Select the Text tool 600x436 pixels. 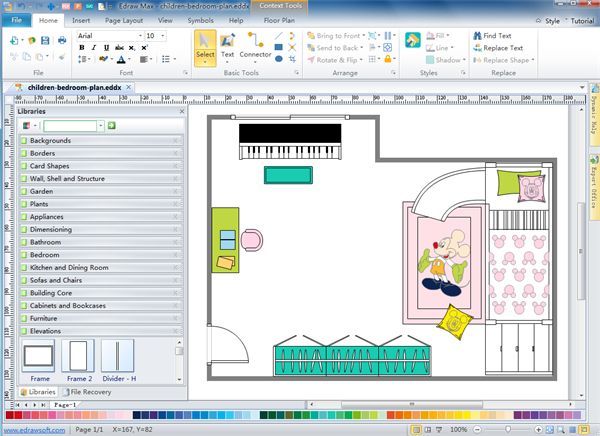point(227,47)
